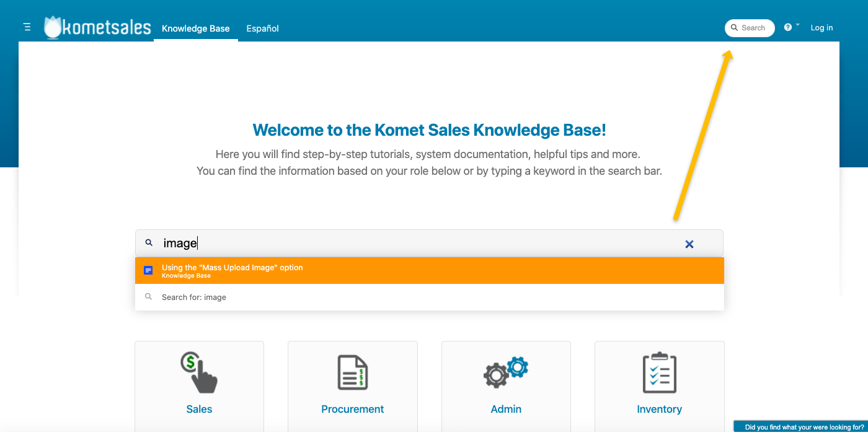Click the "Did you find what" feedback tab
868x432 pixels.
point(801,426)
